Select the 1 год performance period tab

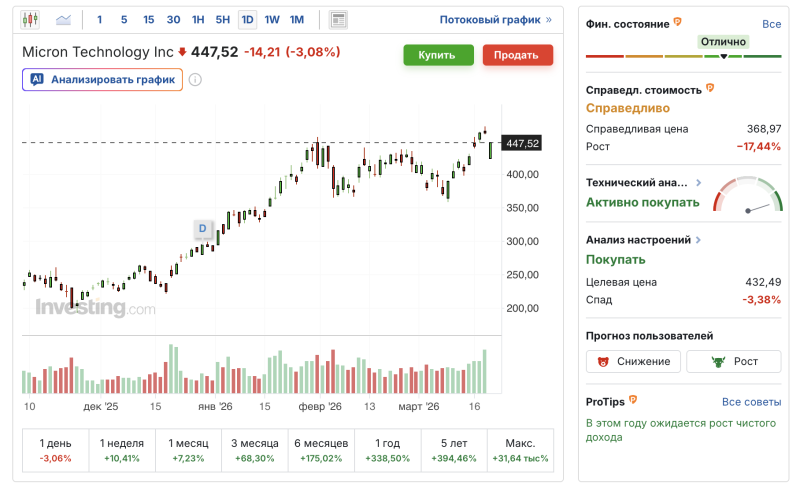(387, 450)
